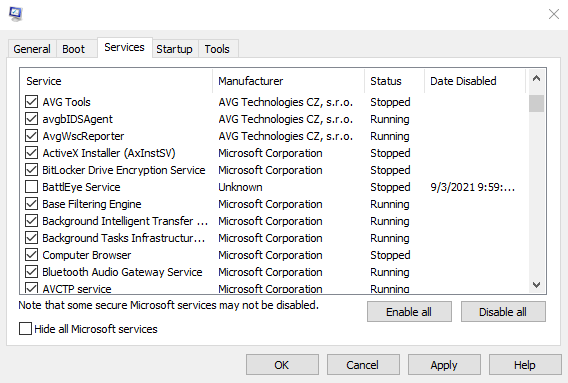The image size is (568, 383).
Task: Click the System Configuration title bar icon
Action: click(x=16, y=14)
